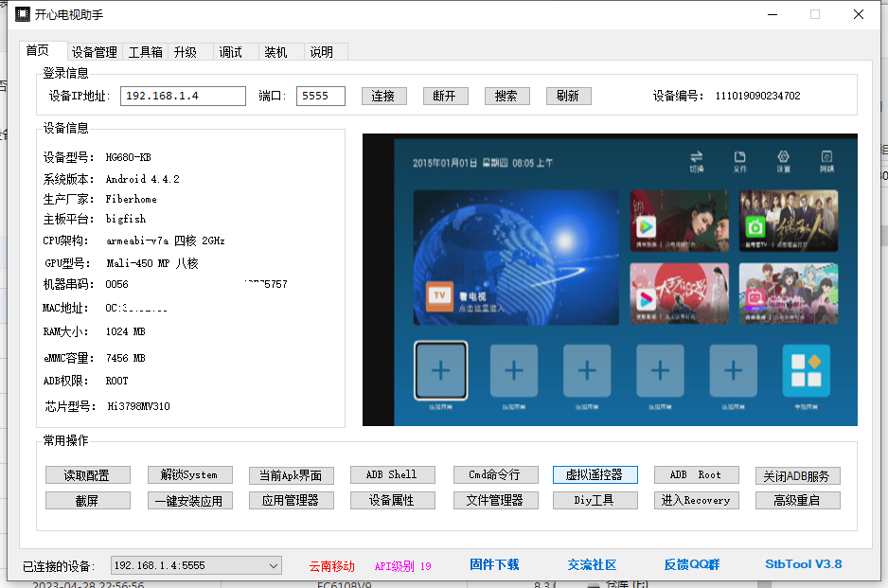Click the 一键安装应用 button
Viewport: 888px width, 588px height.
tap(189, 500)
